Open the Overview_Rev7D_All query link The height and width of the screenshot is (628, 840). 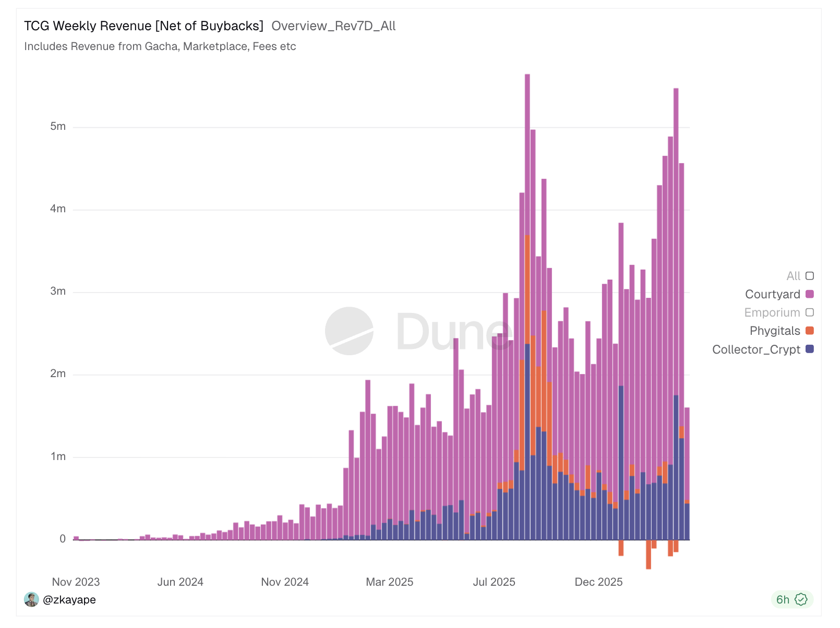[333, 26]
